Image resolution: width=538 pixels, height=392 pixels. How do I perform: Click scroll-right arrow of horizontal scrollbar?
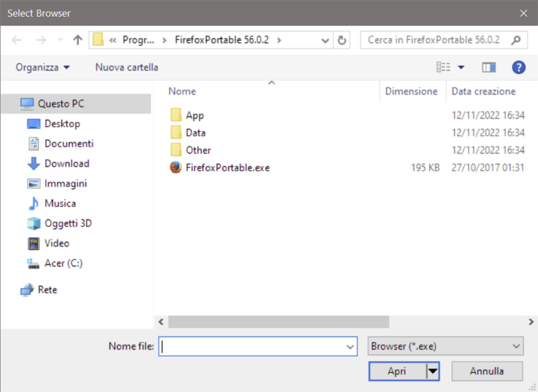pyautogui.click(x=531, y=321)
